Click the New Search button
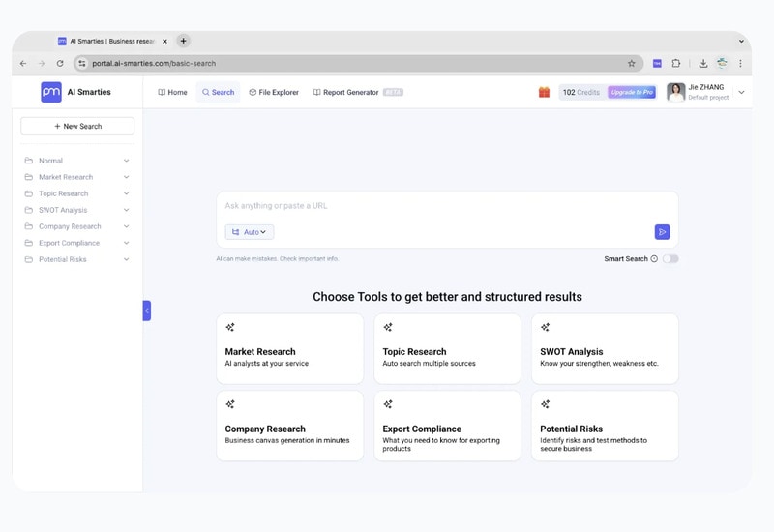 (77, 126)
